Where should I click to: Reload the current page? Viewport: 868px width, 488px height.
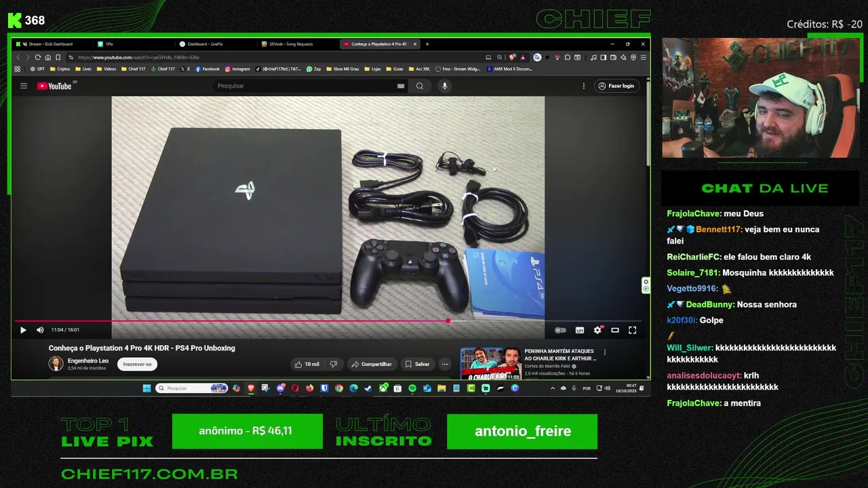pos(38,58)
